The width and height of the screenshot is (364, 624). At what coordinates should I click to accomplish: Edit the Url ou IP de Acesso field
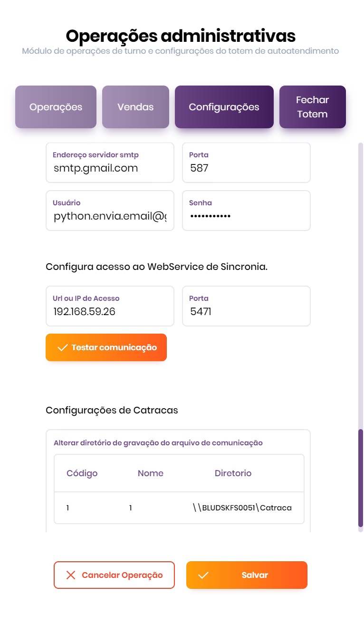pyautogui.click(x=110, y=312)
